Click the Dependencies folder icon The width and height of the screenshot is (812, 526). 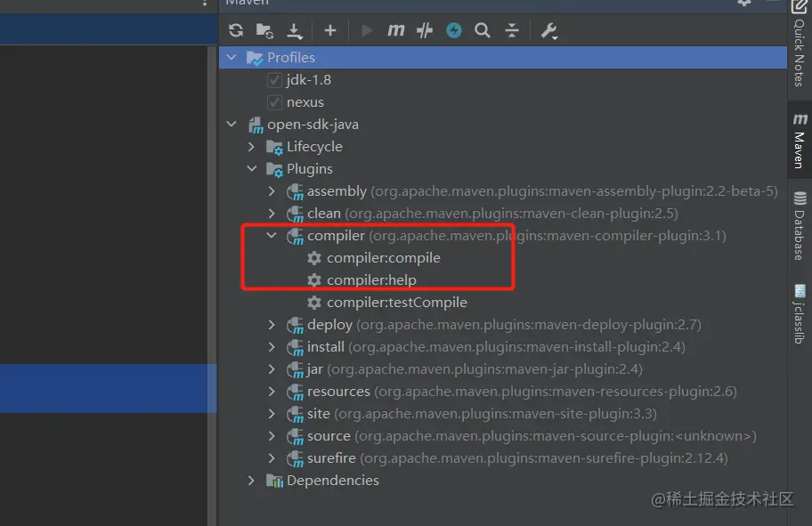[274, 481]
